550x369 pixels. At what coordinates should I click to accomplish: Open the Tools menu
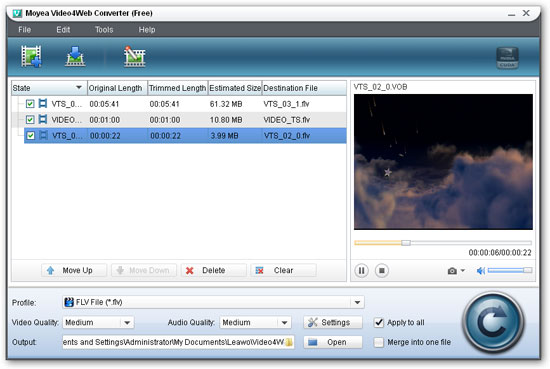pos(104,30)
